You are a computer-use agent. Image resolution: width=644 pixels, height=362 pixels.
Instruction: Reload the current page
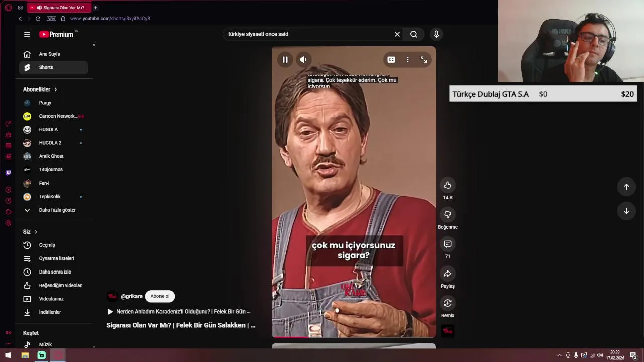coord(38,19)
